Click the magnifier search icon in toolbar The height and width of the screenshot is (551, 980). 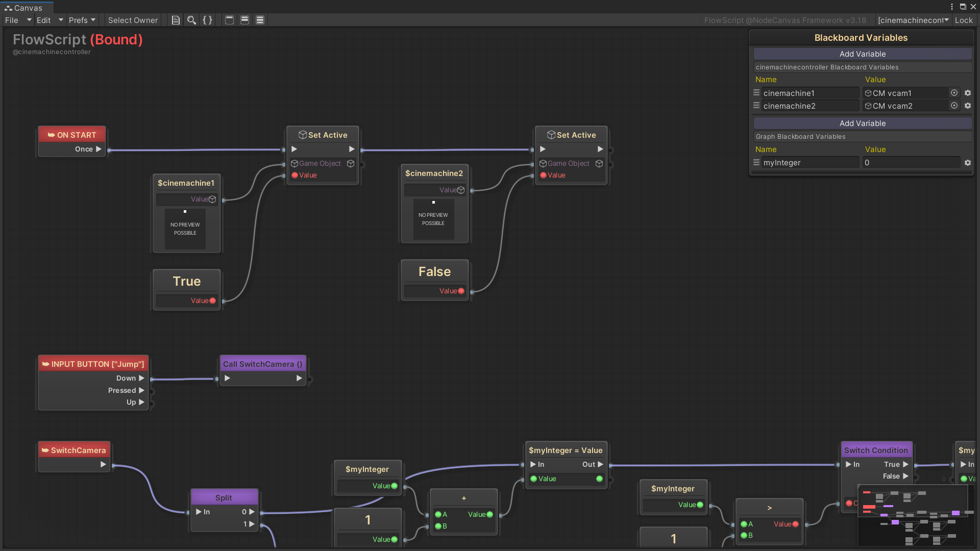coord(191,20)
